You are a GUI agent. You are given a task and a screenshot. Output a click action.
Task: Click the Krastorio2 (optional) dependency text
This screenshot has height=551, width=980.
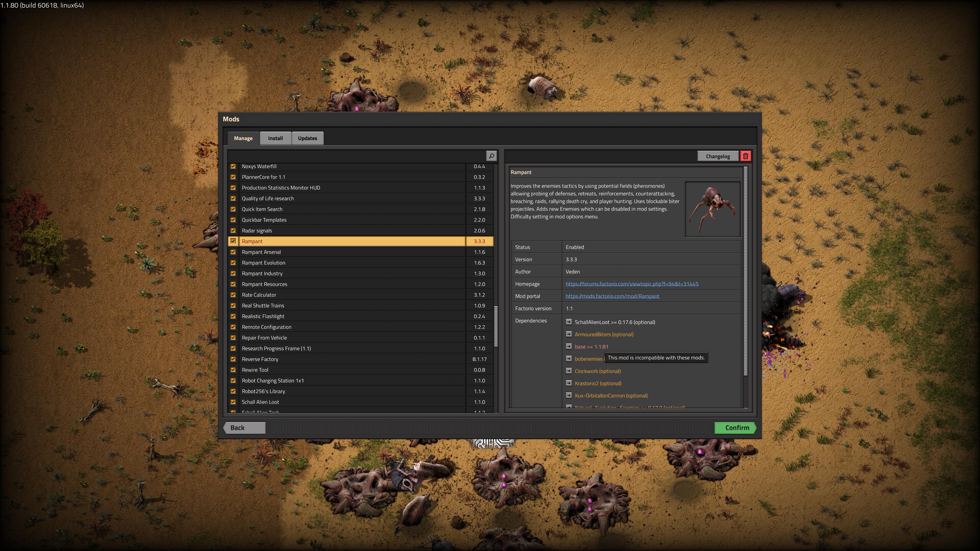coord(598,383)
